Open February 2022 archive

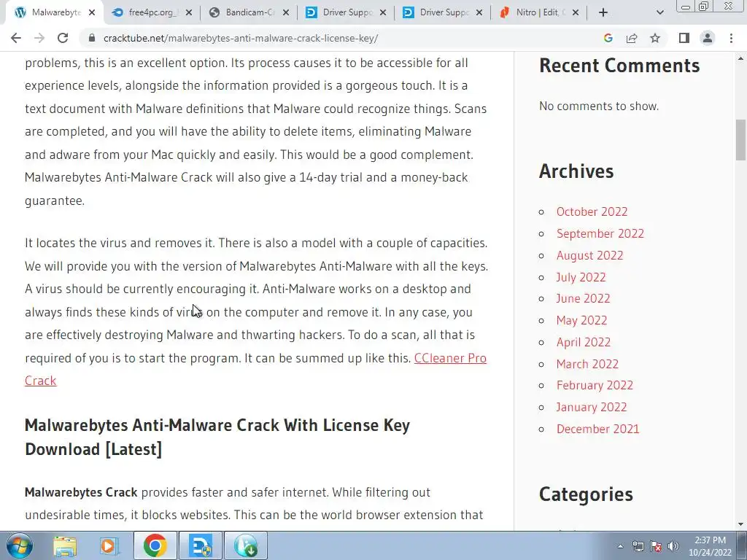(595, 385)
